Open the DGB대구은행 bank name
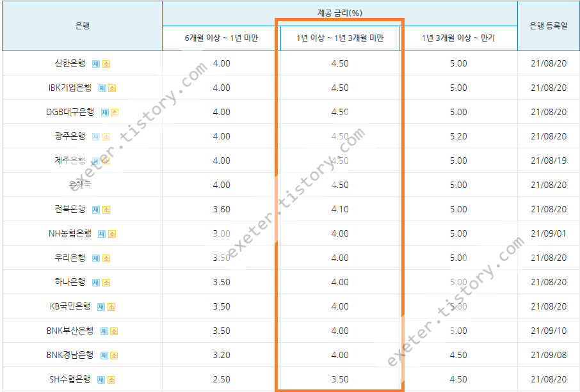This screenshot has width=580, height=392. [x=70, y=112]
